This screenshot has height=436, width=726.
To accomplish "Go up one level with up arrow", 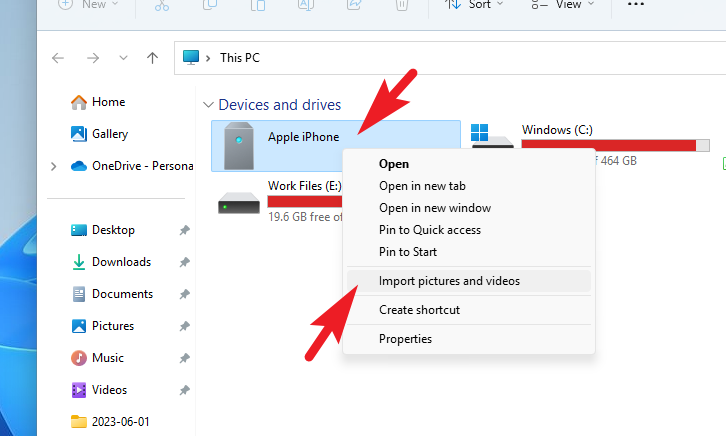I will (152, 58).
